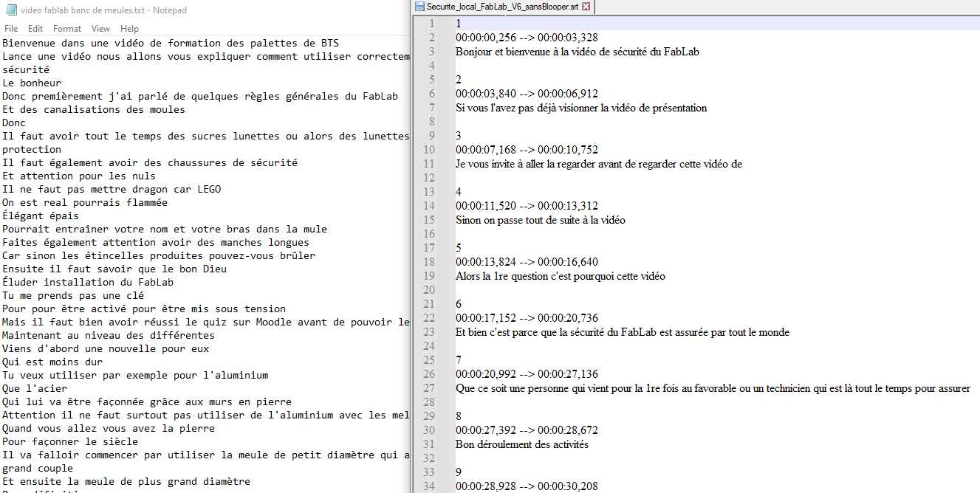Click the line 'Ensuite il faut savoir que le bon Dieu'

(114, 269)
